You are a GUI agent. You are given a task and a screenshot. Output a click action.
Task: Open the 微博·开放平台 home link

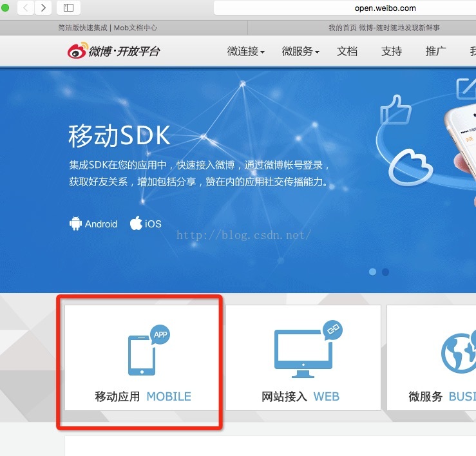click(x=113, y=51)
